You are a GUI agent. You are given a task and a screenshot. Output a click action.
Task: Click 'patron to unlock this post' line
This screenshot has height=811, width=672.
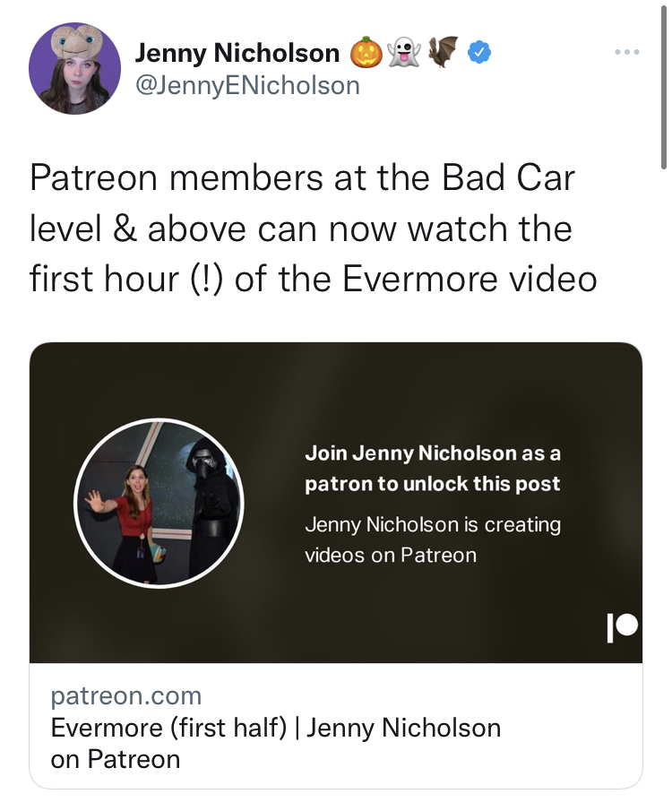433,484
